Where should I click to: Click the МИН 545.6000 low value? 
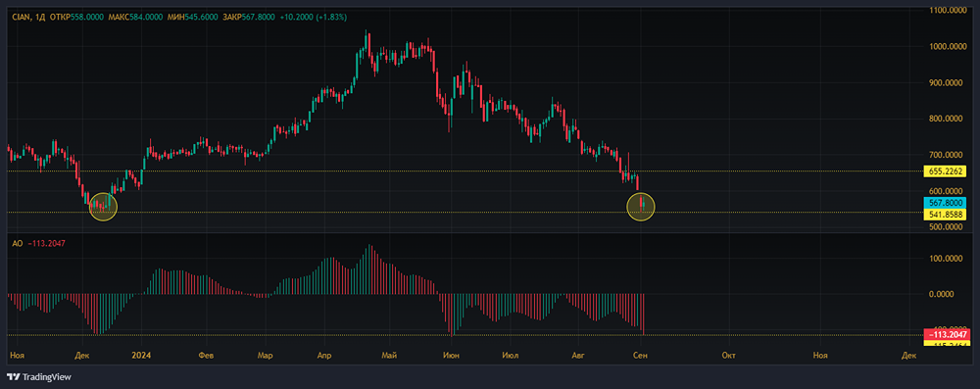(x=191, y=17)
